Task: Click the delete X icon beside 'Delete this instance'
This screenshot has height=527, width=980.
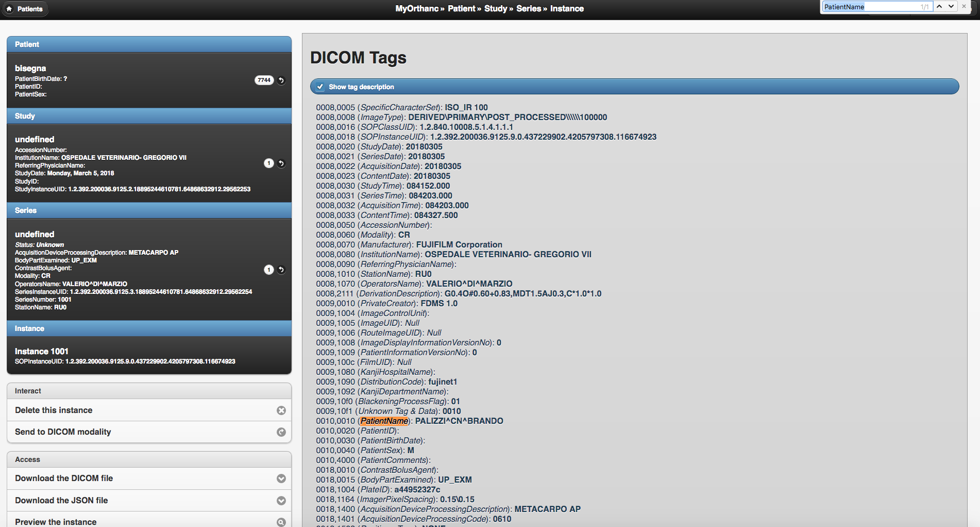Action: 281,410
